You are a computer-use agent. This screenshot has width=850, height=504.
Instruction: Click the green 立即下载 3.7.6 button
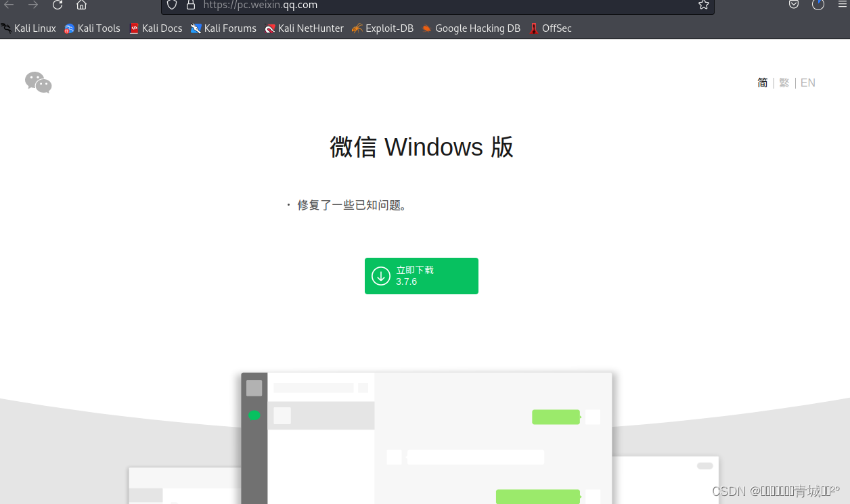(422, 276)
